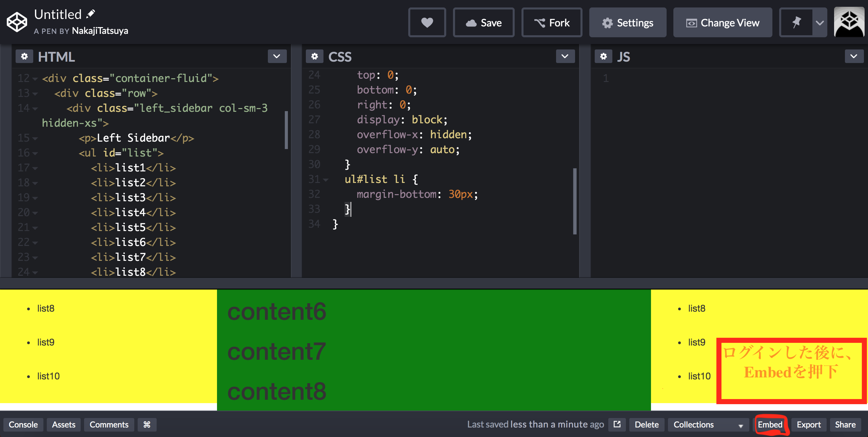The width and height of the screenshot is (868, 437).
Task: Open the Assets tab
Action: pos(64,424)
